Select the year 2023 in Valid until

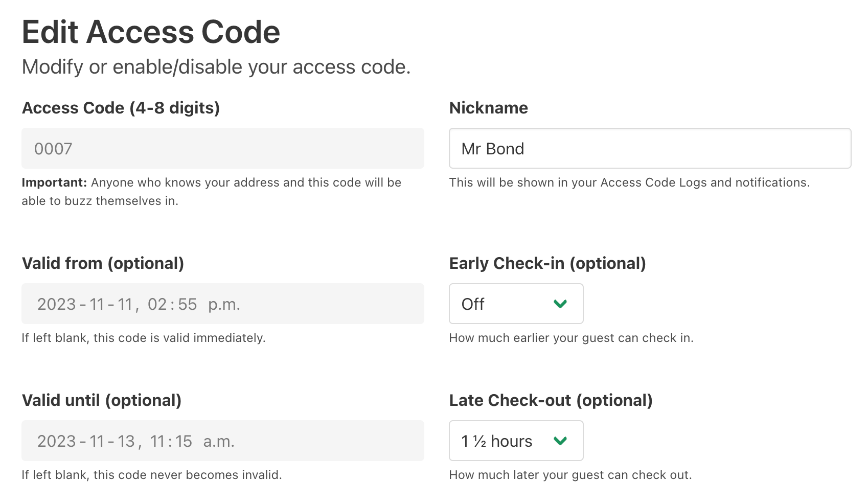click(x=56, y=442)
